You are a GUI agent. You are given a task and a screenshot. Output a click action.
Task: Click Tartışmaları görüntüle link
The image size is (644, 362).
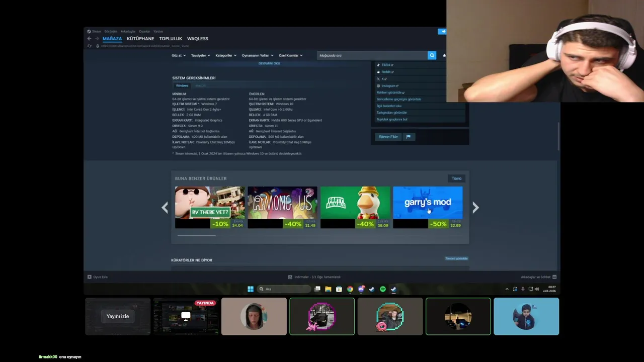[391, 113]
